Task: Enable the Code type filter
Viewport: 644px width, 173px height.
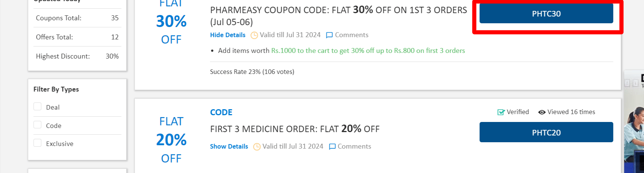Action: pos(38,125)
